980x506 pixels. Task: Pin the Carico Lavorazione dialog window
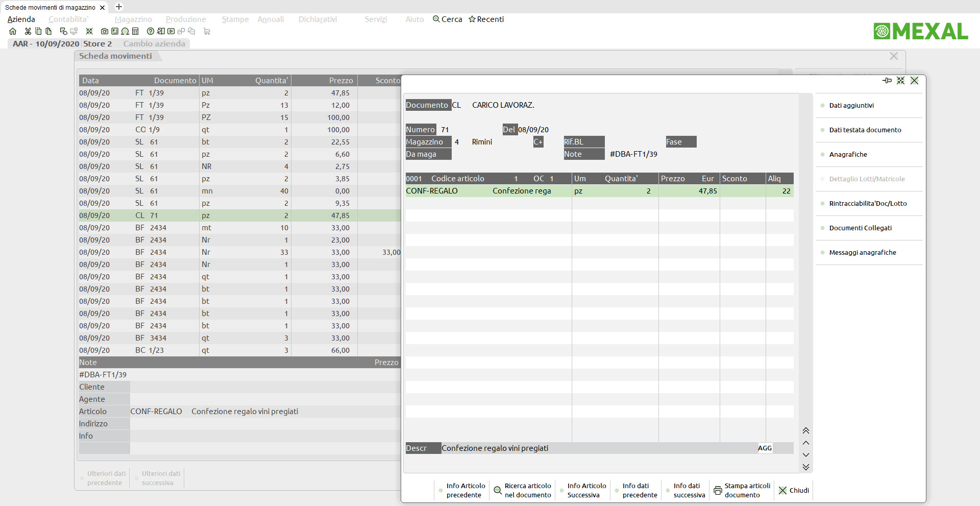887,81
